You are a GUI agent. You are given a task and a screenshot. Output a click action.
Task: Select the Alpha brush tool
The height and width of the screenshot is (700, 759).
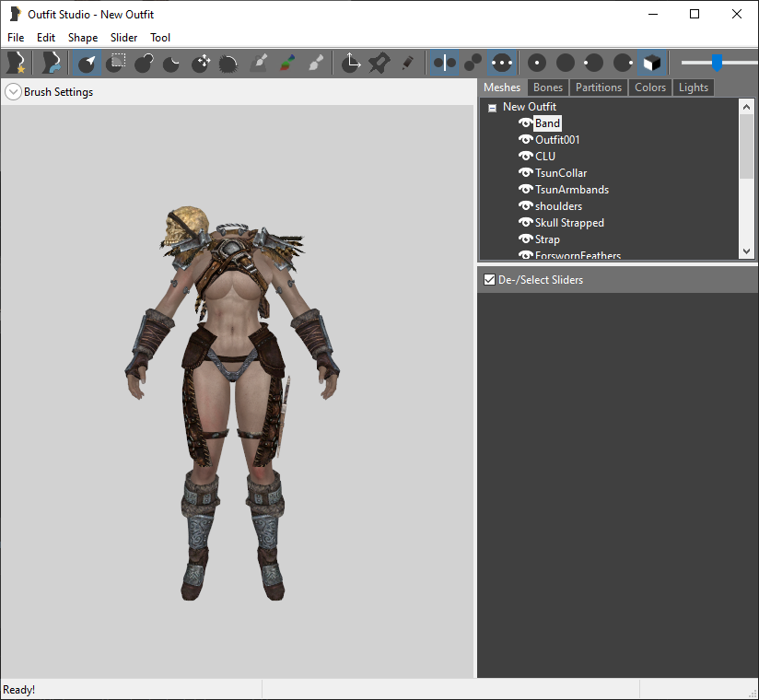(x=316, y=63)
